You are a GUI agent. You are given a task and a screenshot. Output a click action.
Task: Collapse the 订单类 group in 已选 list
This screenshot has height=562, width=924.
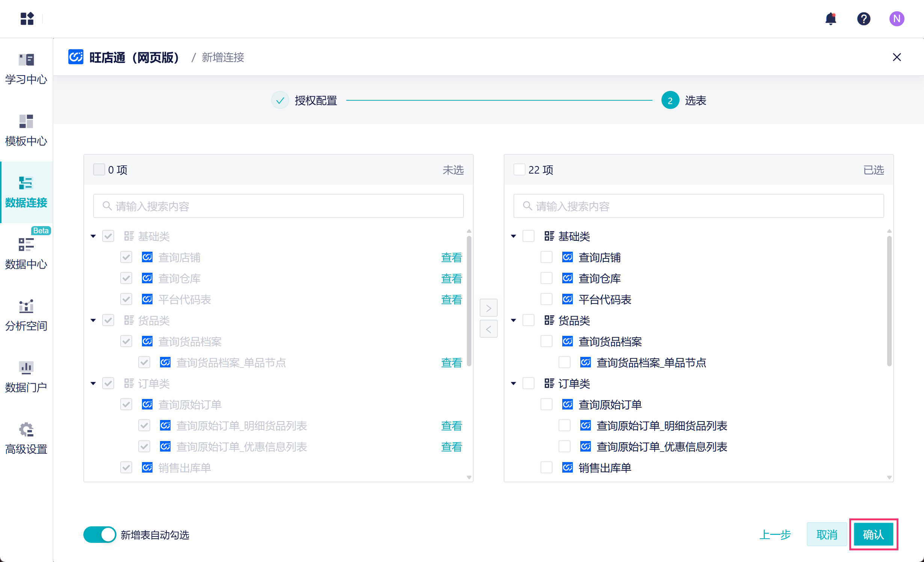click(513, 384)
